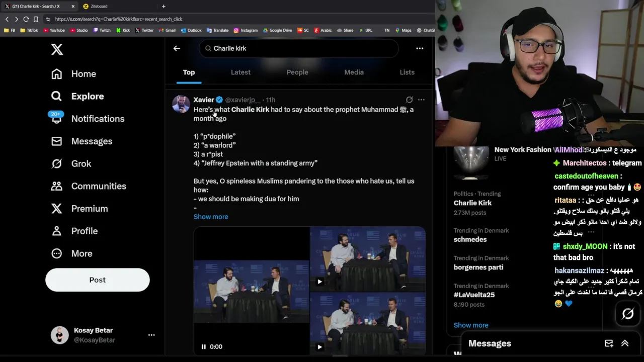Open the TikTok bookmark
This screenshot has height=362, width=644.
pyautogui.click(x=29, y=30)
